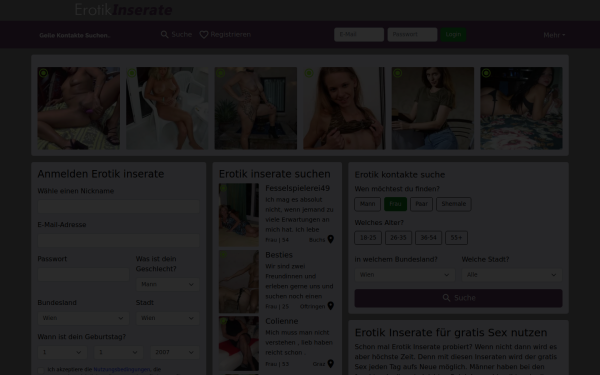Open the Nutzungsbedingungen link

click(122, 369)
